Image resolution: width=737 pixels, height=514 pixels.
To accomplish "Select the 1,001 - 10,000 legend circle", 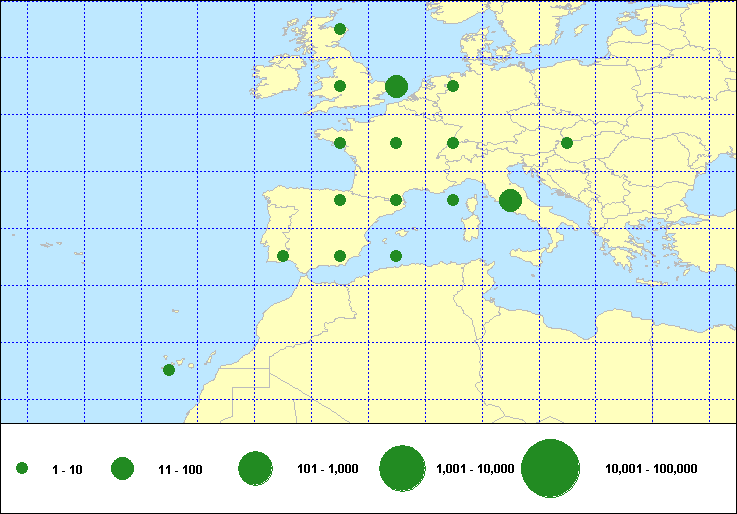I will (x=403, y=468).
